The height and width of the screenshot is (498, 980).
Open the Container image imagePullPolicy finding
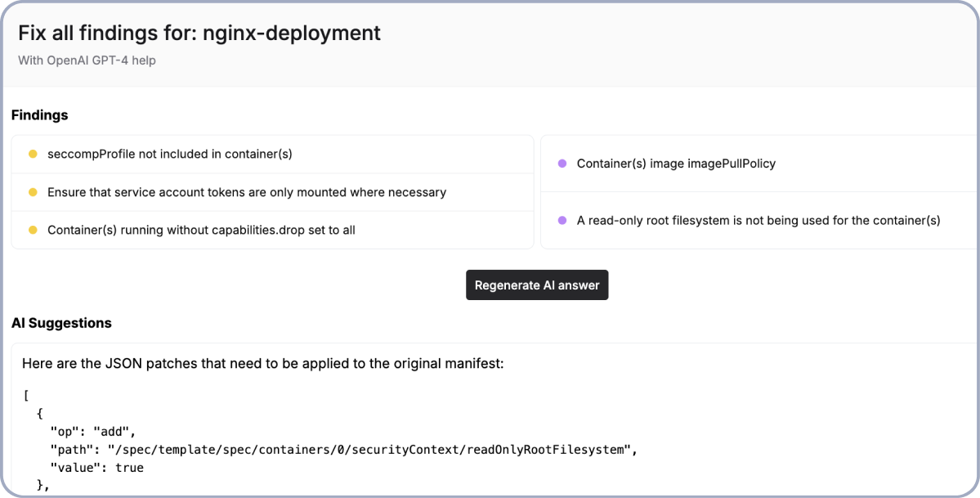[676, 164]
